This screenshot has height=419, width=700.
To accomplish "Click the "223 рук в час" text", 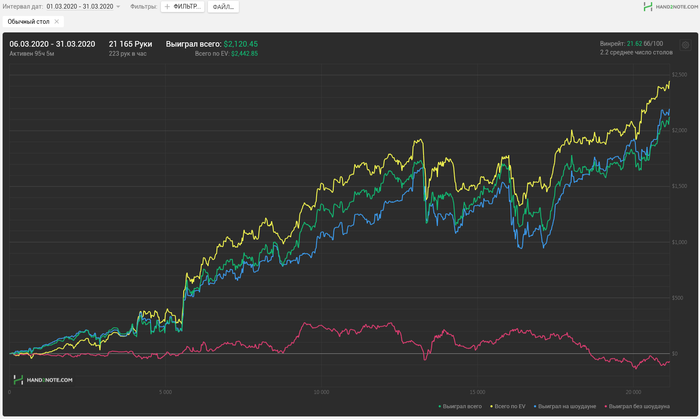I will (x=128, y=54).
